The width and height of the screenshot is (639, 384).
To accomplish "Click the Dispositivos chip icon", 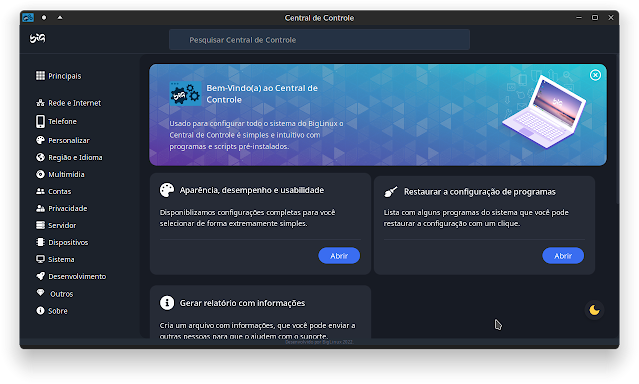I will [x=40, y=242].
